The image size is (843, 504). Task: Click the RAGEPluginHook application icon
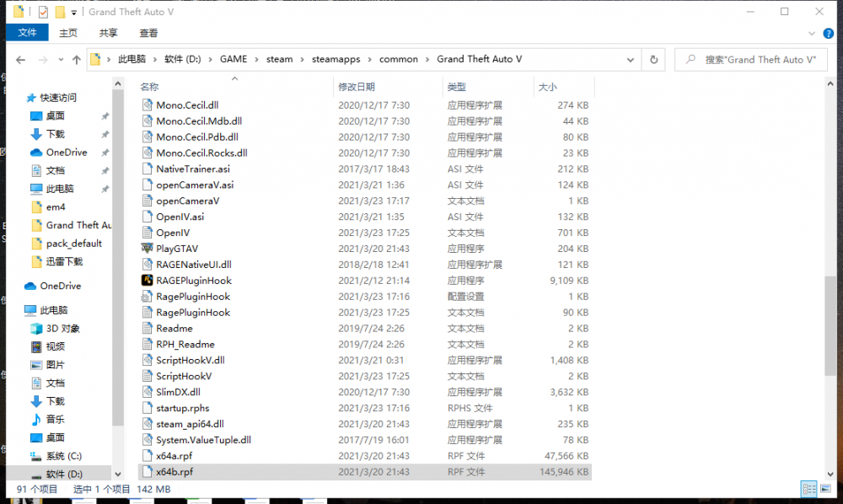pyautogui.click(x=147, y=281)
